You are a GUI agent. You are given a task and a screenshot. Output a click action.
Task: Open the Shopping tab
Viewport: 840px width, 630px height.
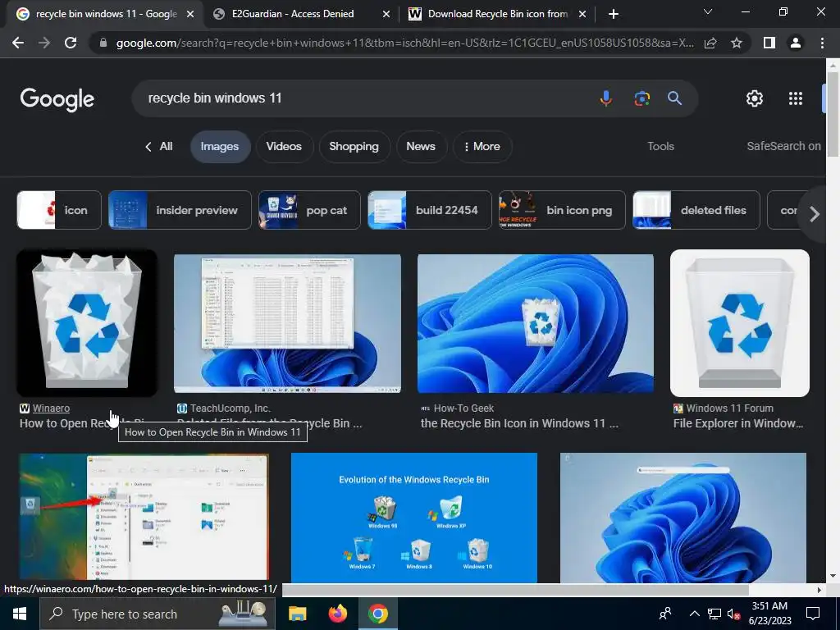click(354, 147)
